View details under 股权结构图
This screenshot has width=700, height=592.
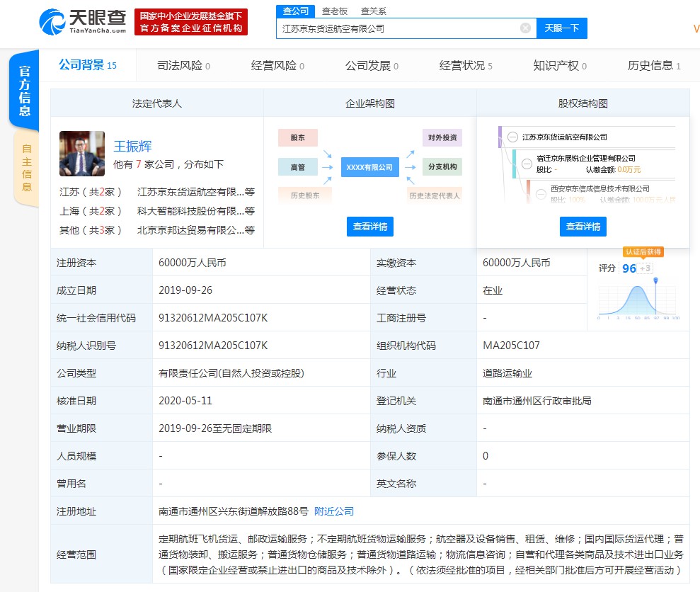point(583,227)
